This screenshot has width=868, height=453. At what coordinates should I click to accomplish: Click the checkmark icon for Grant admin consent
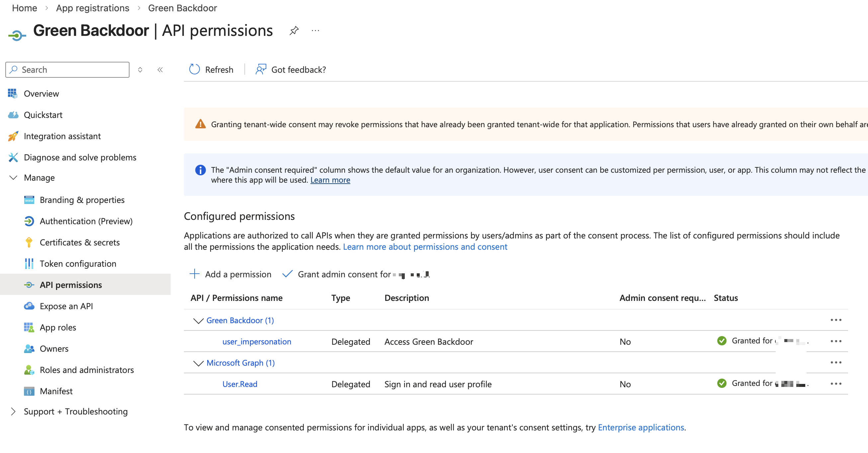(287, 274)
